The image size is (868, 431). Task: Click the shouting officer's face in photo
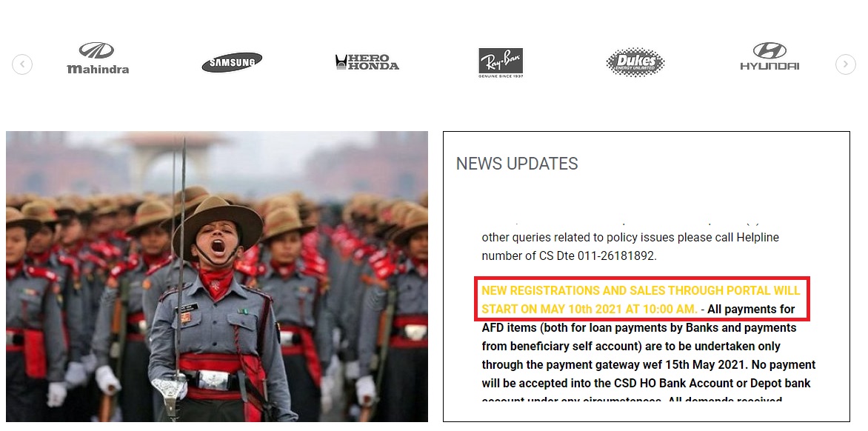click(x=218, y=242)
